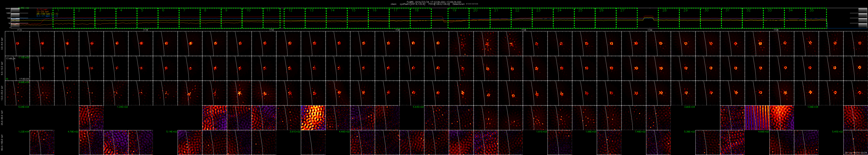Choose interval 28 after the light curve bump
The height and width of the screenshot is (155, 868).
click(669, 18)
